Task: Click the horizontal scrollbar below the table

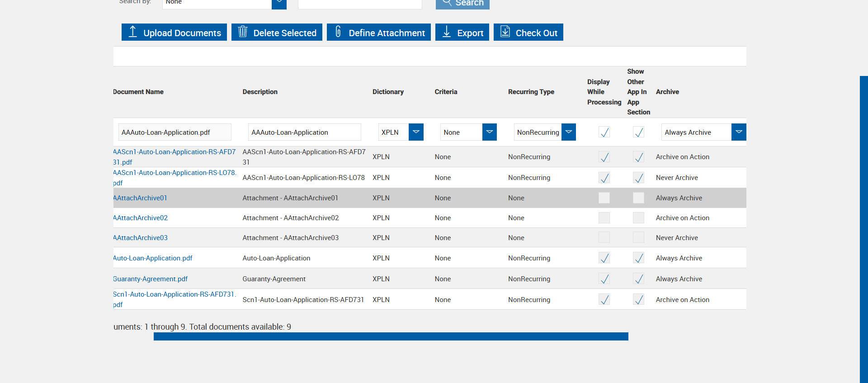Action: click(x=391, y=336)
